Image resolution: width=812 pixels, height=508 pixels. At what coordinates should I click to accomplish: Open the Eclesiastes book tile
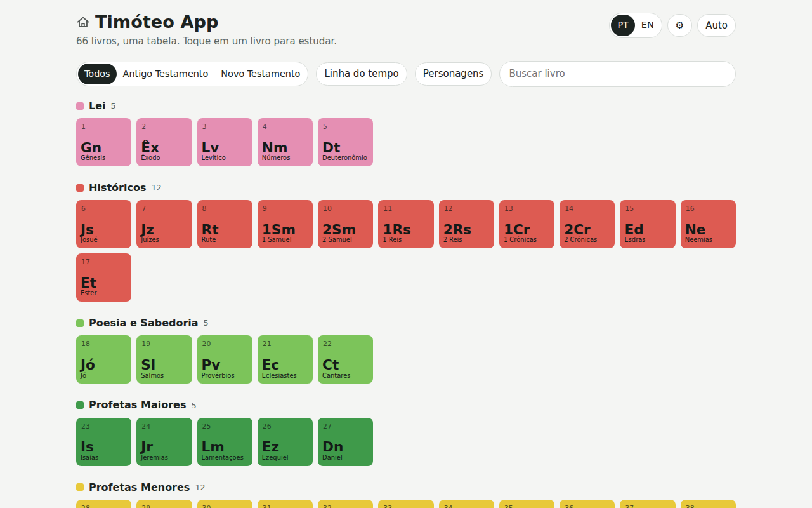(x=285, y=359)
